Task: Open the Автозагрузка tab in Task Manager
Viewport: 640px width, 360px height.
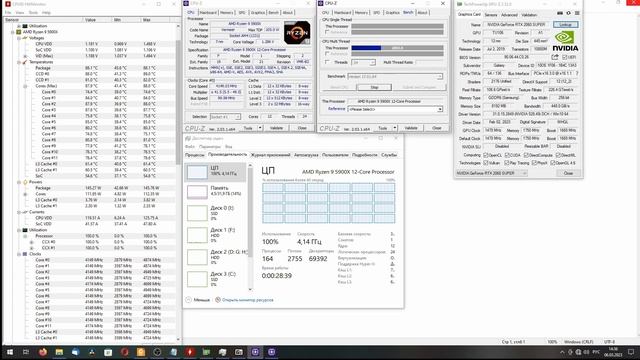Action: [x=306, y=155]
